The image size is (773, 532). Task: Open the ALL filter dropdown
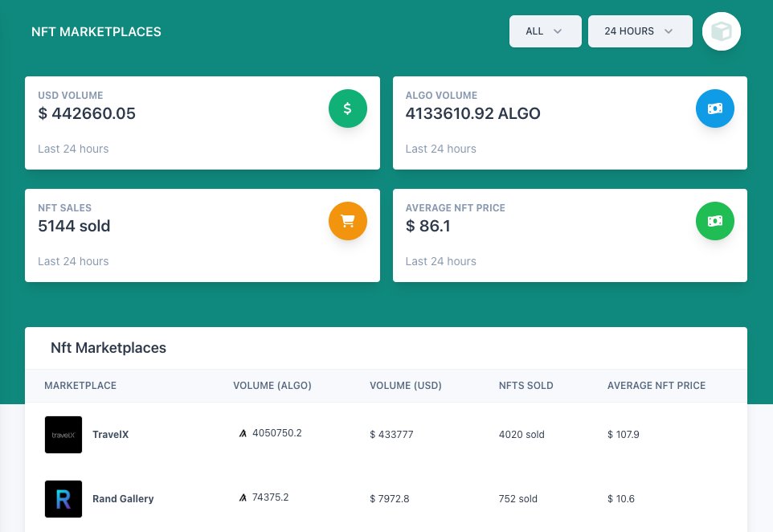pos(545,31)
